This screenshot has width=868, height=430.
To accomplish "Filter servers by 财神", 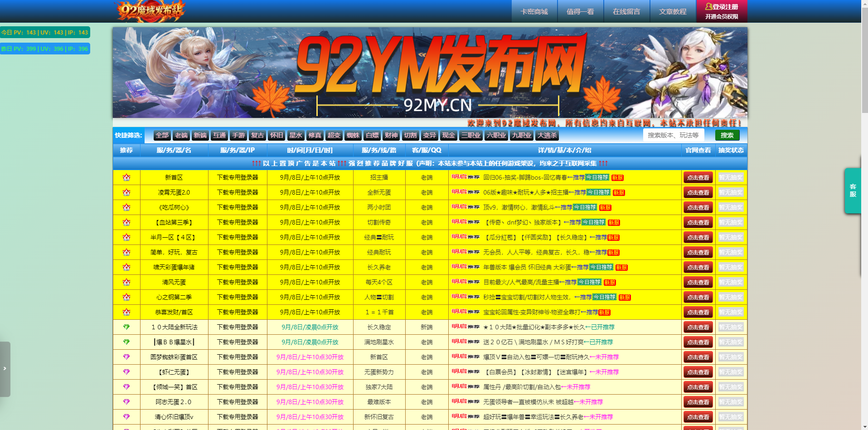I will 391,135.
